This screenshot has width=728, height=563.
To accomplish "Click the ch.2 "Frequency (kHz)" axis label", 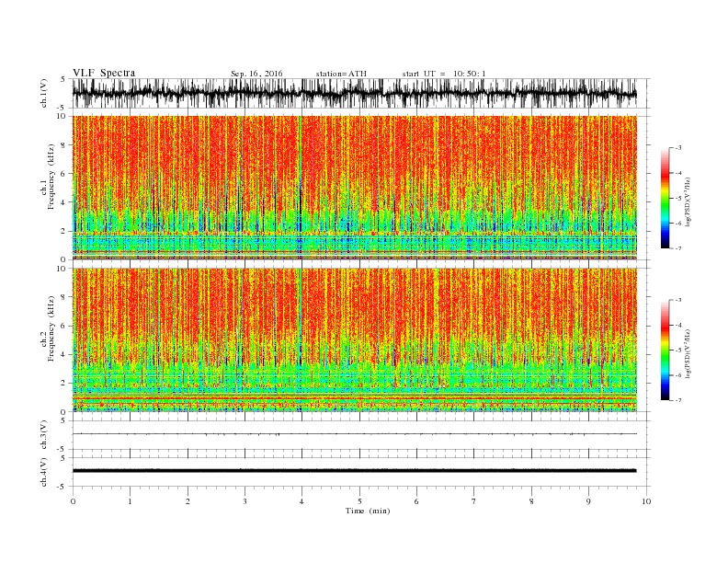I will (51, 328).
